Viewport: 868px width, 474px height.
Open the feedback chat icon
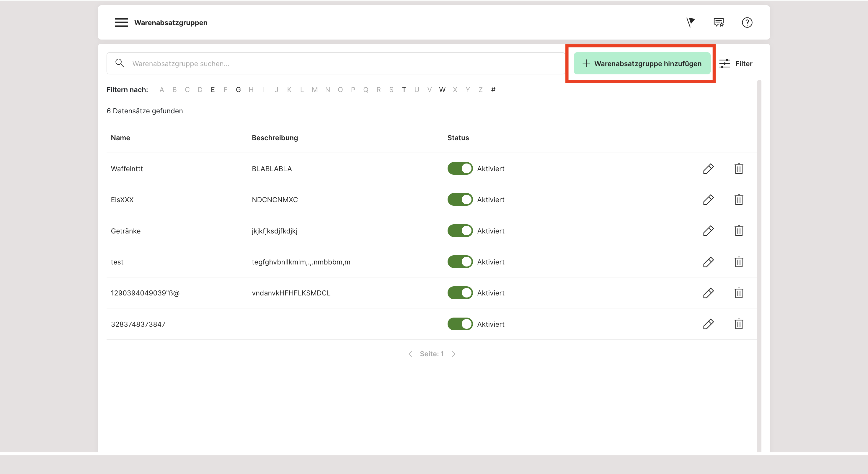point(718,22)
